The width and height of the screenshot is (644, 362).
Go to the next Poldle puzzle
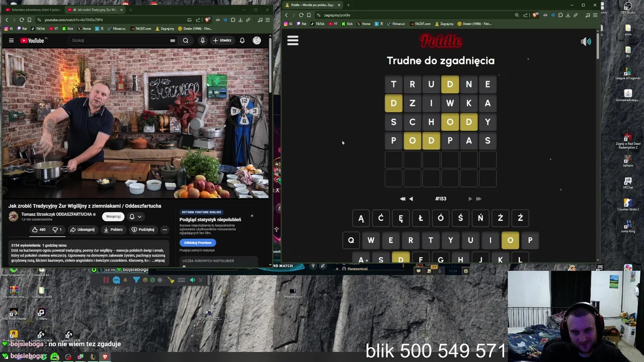470,199
